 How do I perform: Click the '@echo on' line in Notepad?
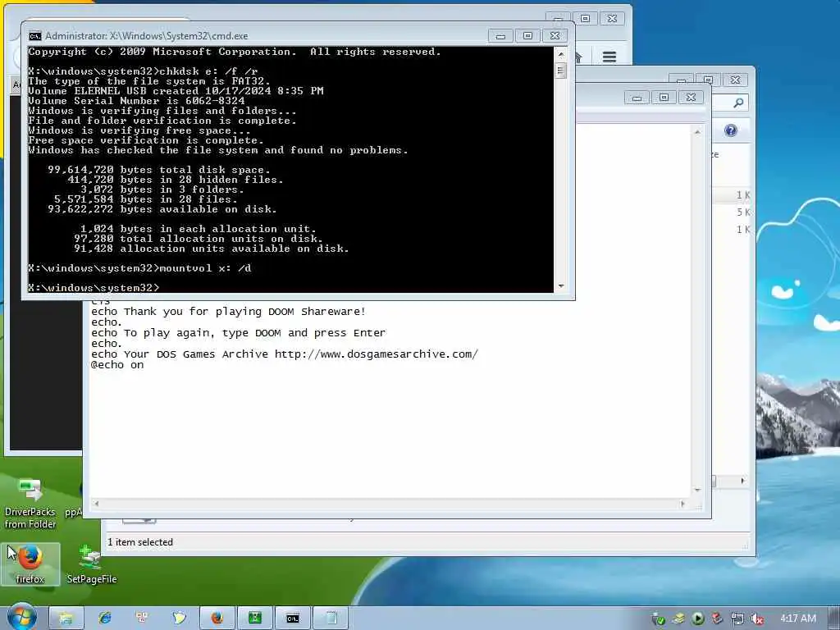[117, 365]
